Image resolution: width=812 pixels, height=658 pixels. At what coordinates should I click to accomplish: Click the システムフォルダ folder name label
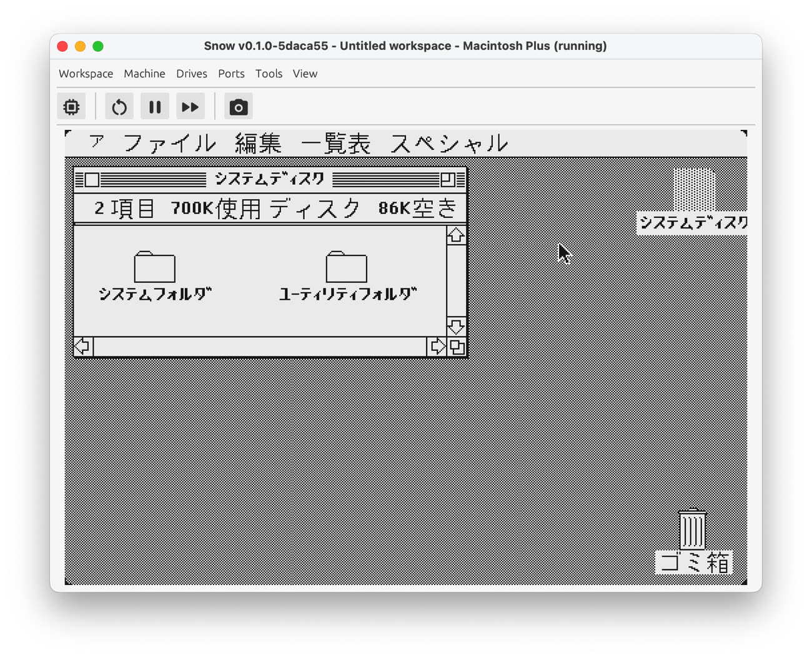(x=156, y=294)
